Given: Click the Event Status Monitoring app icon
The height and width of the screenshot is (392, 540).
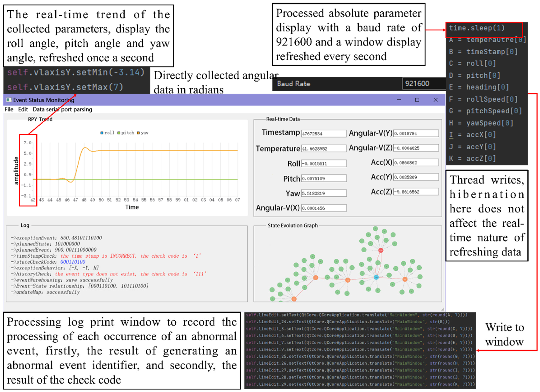Looking at the screenshot, I should (9, 100).
